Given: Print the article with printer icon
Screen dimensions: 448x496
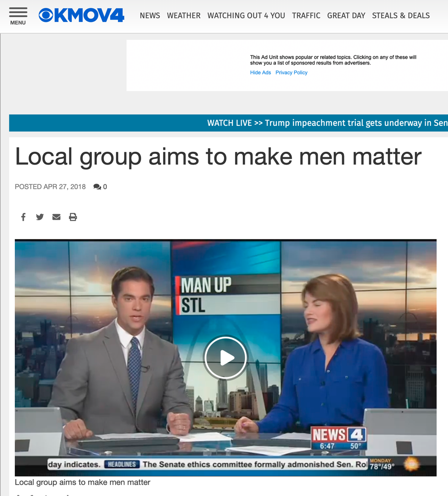Looking at the screenshot, I should [73, 217].
